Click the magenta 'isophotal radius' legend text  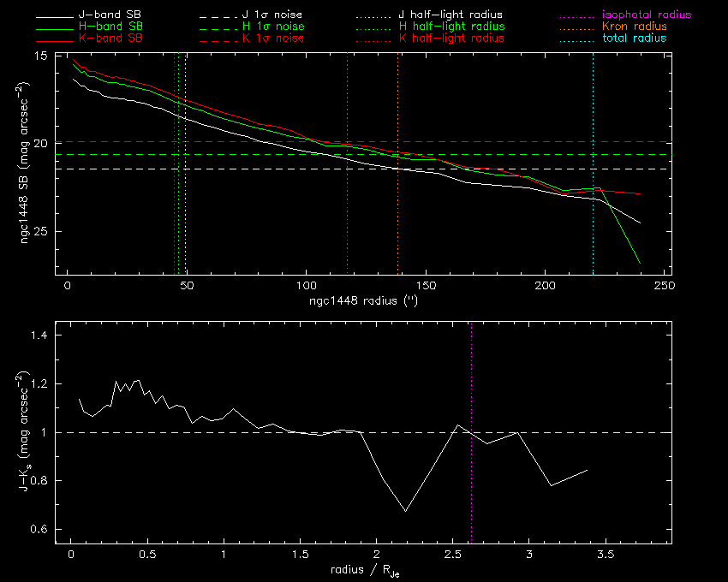coord(646,15)
